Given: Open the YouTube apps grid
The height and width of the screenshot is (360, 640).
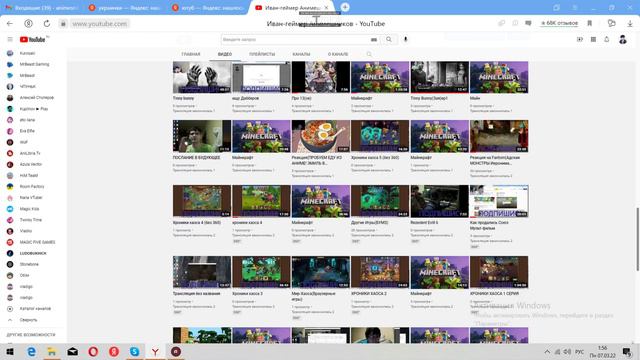Looking at the screenshot, I should click(593, 40).
